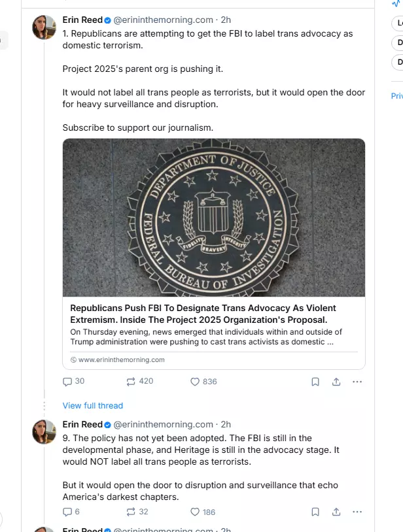Screen dimensions: 403x532
Task: Open repost menu on post with 32 reposts
Action: [131, 512]
